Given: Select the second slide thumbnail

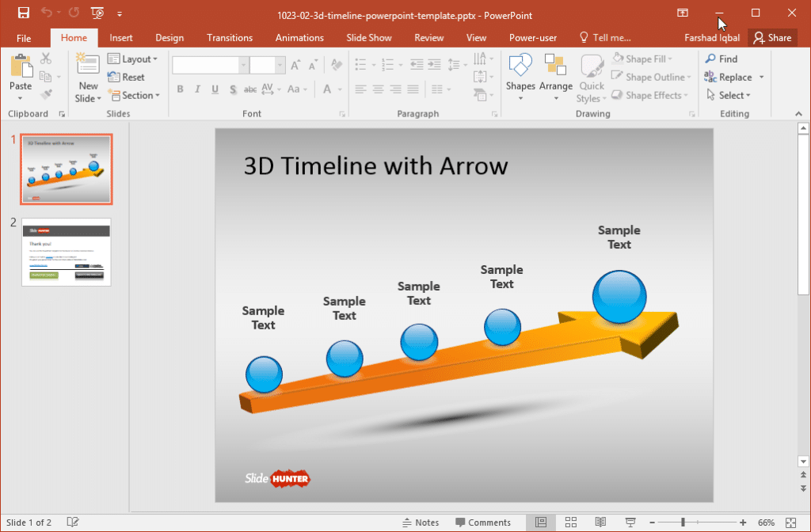Looking at the screenshot, I should [x=66, y=252].
